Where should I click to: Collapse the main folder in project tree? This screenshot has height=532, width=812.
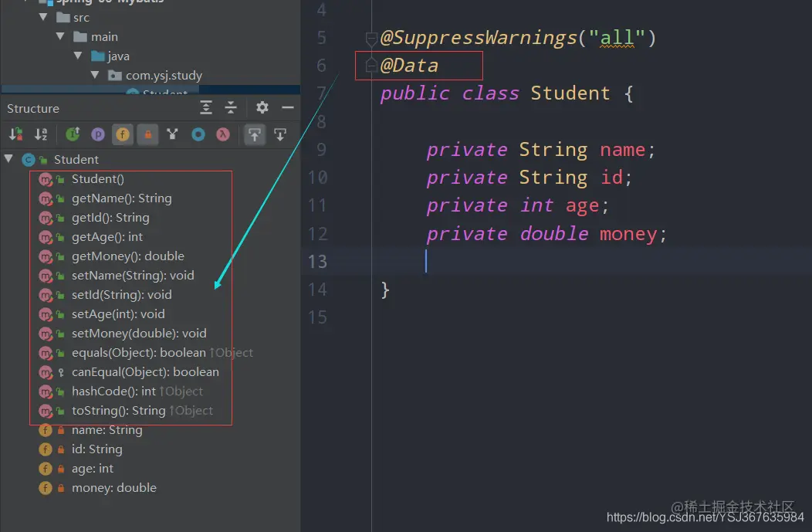click(x=60, y=36)
